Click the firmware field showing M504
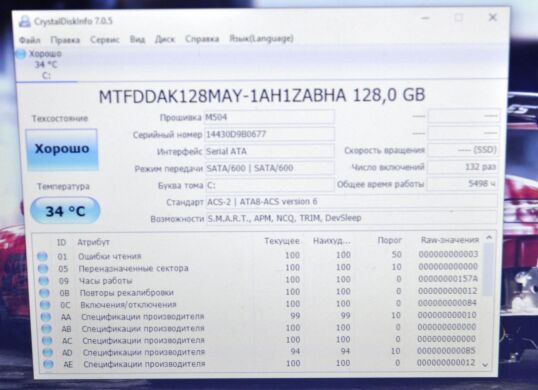 [x=269, y=117]
